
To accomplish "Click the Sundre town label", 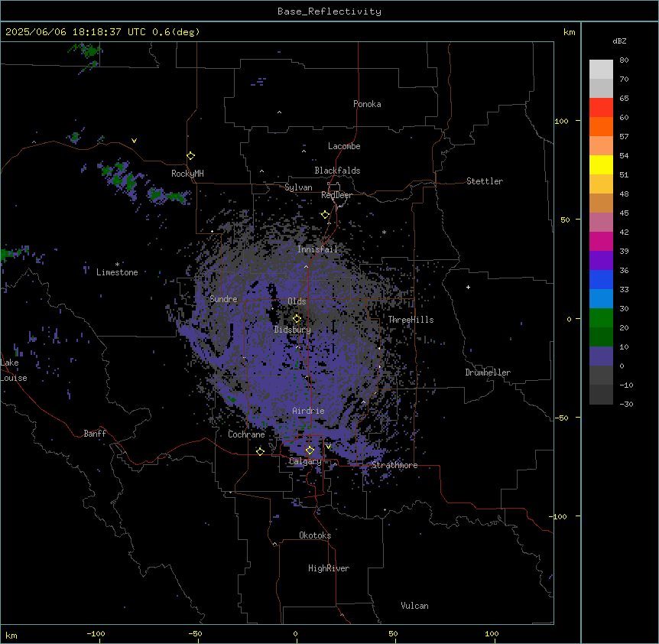I will 223,299.
